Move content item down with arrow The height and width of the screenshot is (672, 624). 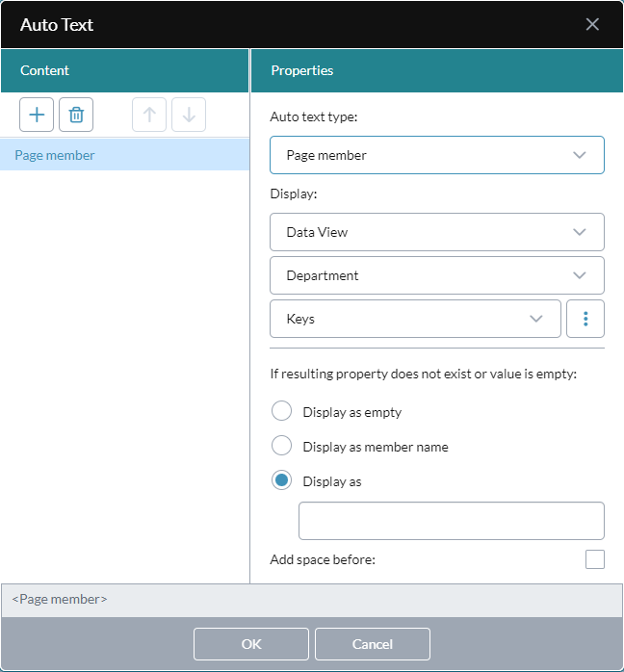point(189,115)
